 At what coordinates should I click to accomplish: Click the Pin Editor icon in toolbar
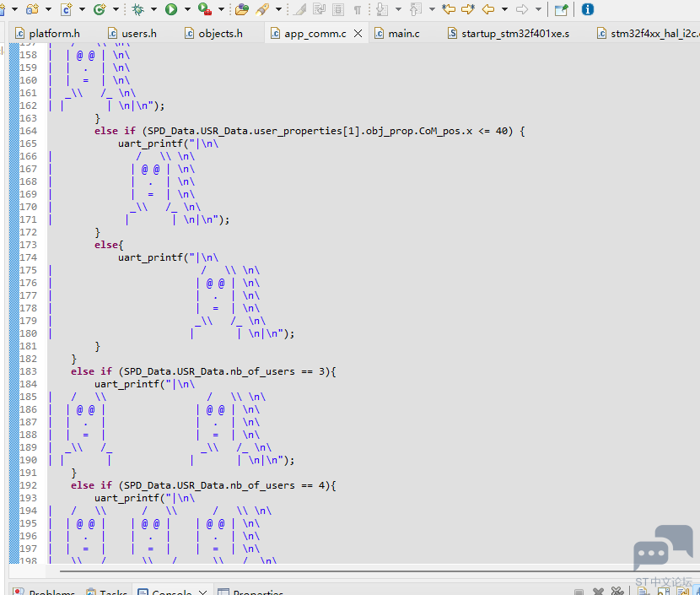pos(561,9)
